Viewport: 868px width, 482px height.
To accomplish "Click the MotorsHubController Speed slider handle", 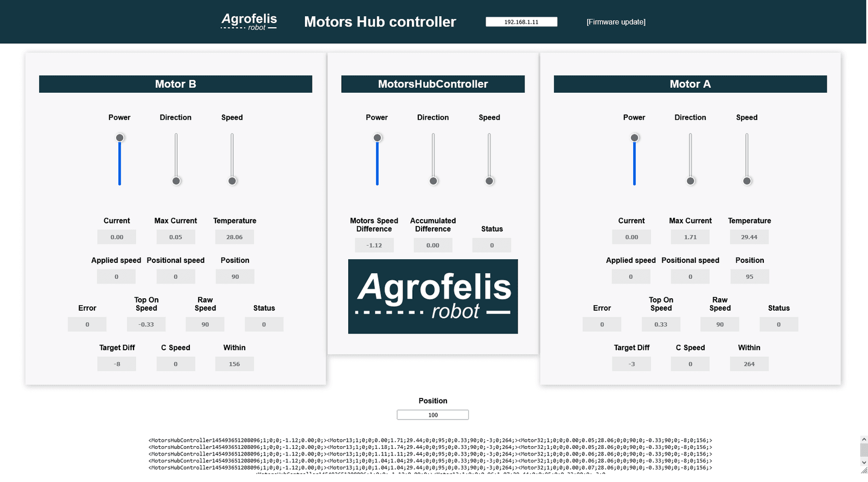I will tap(489, 181).
